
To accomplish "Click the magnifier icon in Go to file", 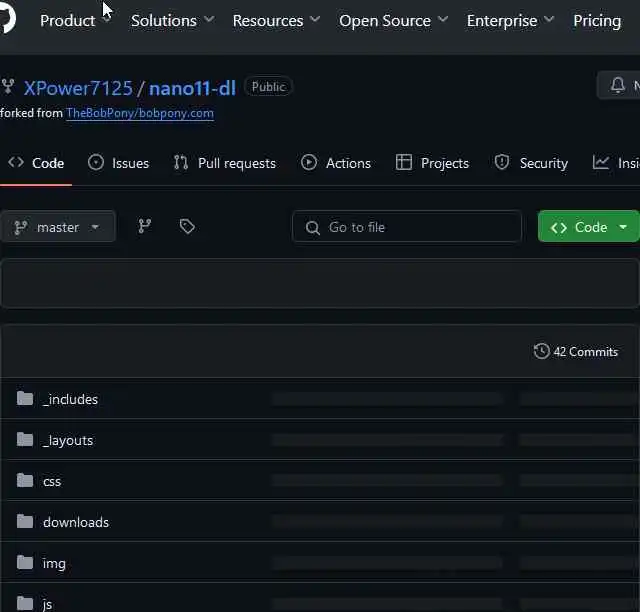I will (313, 227).
